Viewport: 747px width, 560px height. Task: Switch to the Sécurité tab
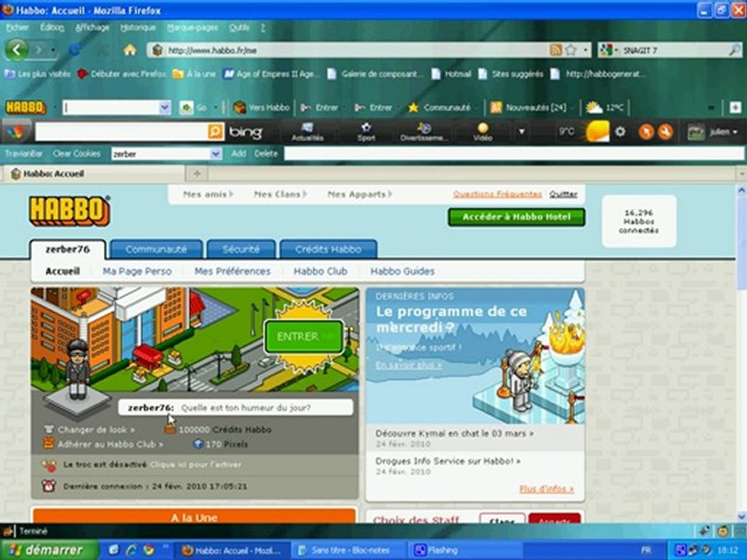tap(241, 249)
